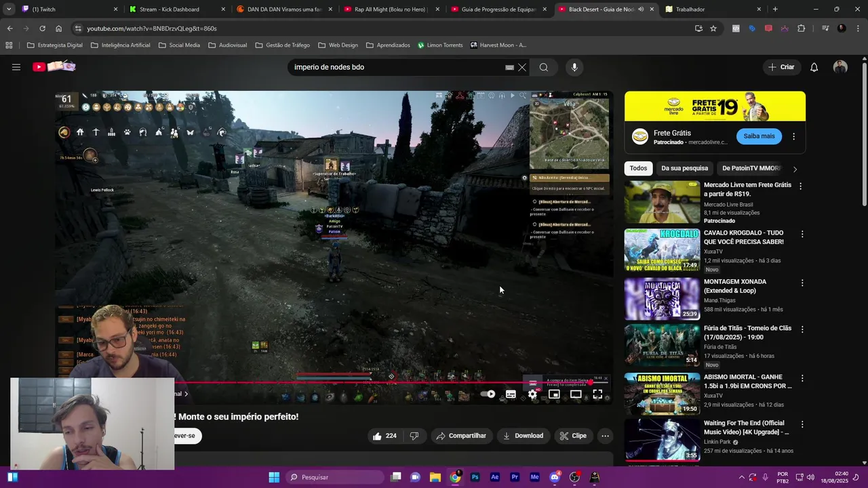Click the Criar create button
Viewport: 868px width, 488px height.
pyautogui.click(x=781, y=67)
